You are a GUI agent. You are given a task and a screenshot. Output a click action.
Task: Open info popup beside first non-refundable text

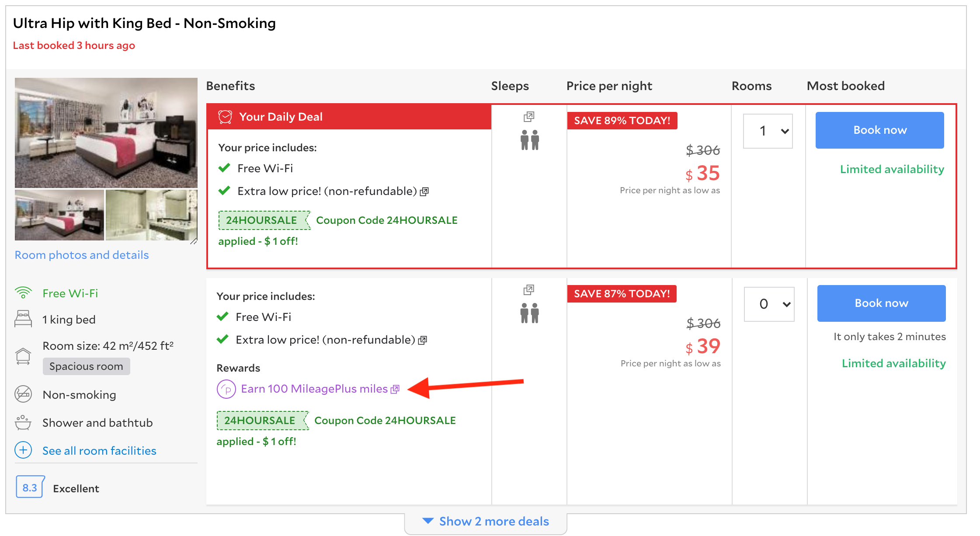pyautogui.click(x=424, y=191)
